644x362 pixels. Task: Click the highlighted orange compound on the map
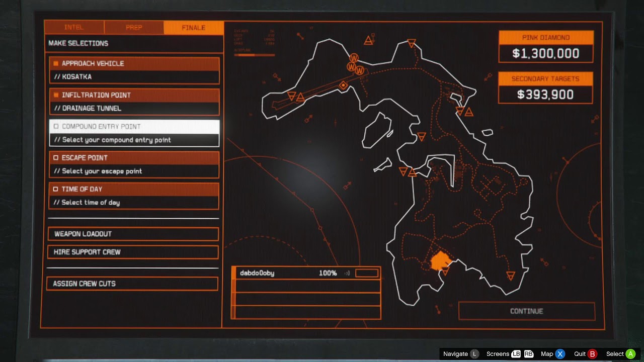coord(439,261)
